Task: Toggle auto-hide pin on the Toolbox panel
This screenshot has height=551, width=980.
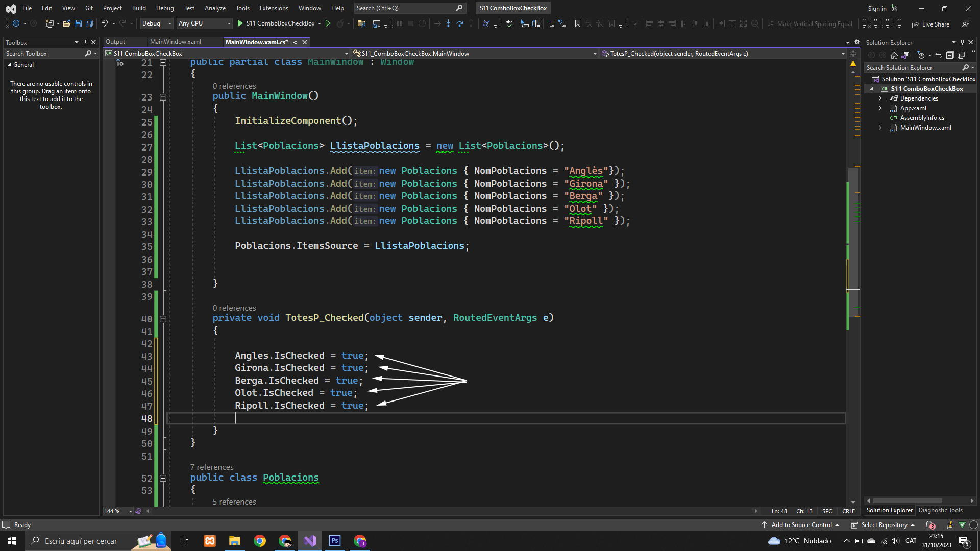Action: (85, 42)
